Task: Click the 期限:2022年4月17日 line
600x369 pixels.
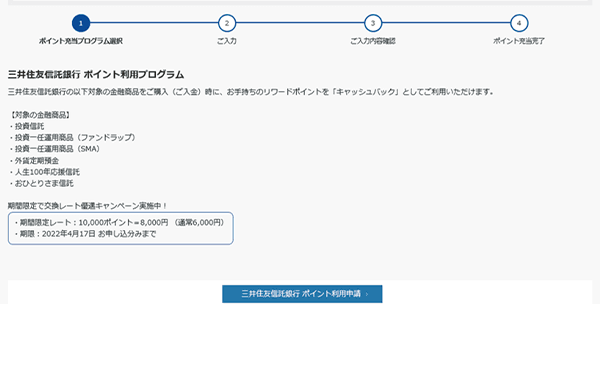Action: tap(85, 234)
